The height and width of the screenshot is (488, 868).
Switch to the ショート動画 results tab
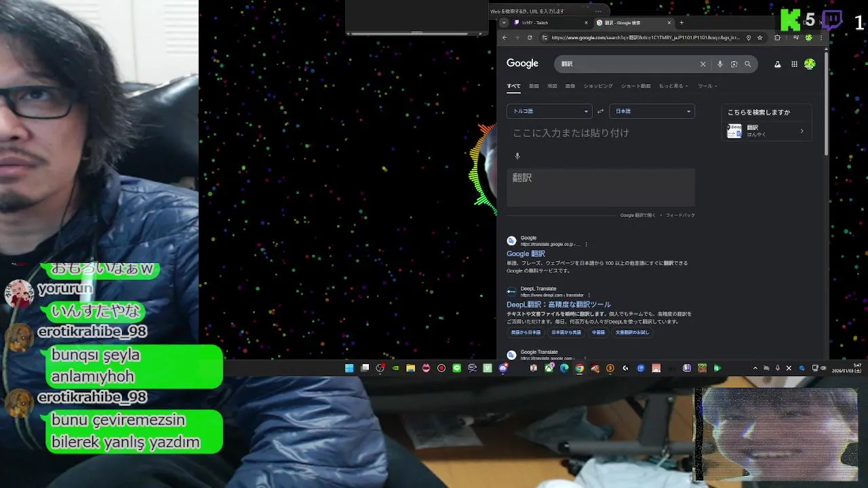pos(635,86)
